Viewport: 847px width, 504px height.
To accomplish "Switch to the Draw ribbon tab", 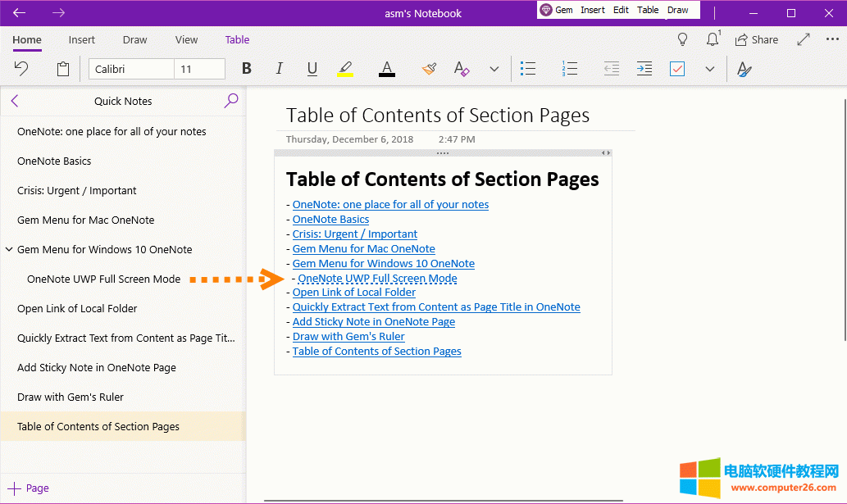I will click(x=134, y=39).
